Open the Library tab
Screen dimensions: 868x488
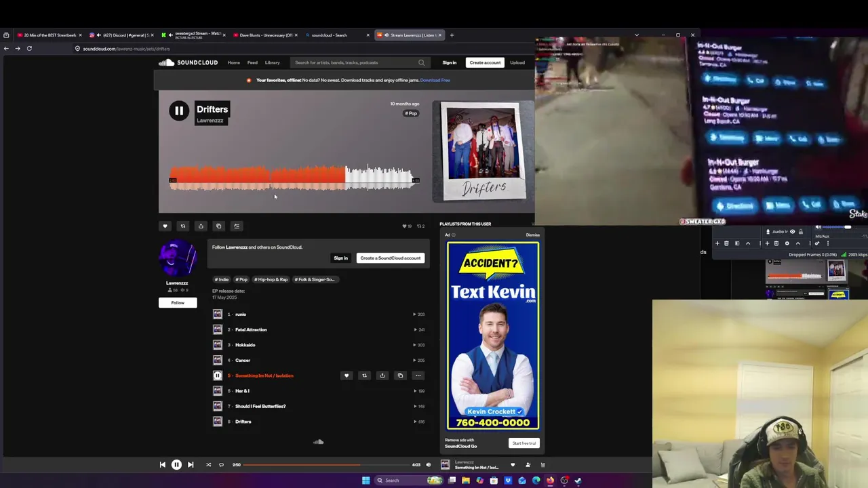[273, 62]
